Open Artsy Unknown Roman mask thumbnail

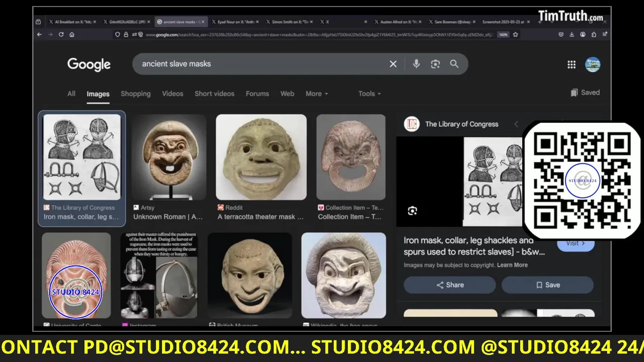tap(169, 157)
